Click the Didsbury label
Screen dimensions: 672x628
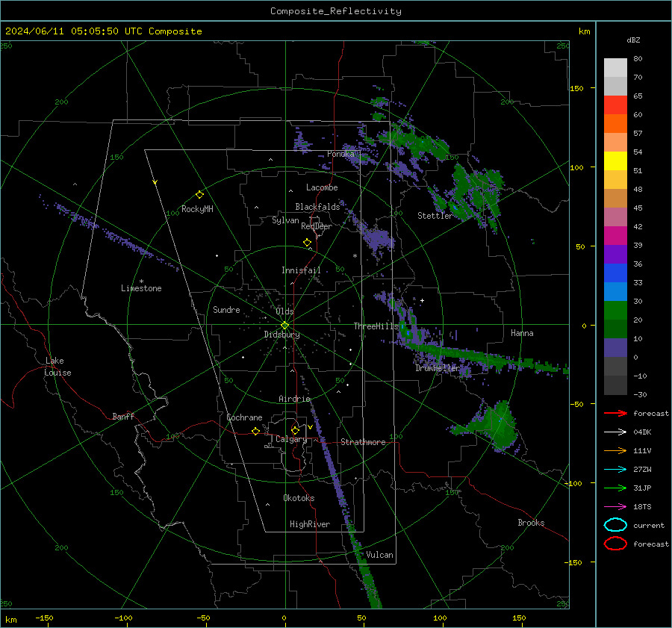click(281, 335)
